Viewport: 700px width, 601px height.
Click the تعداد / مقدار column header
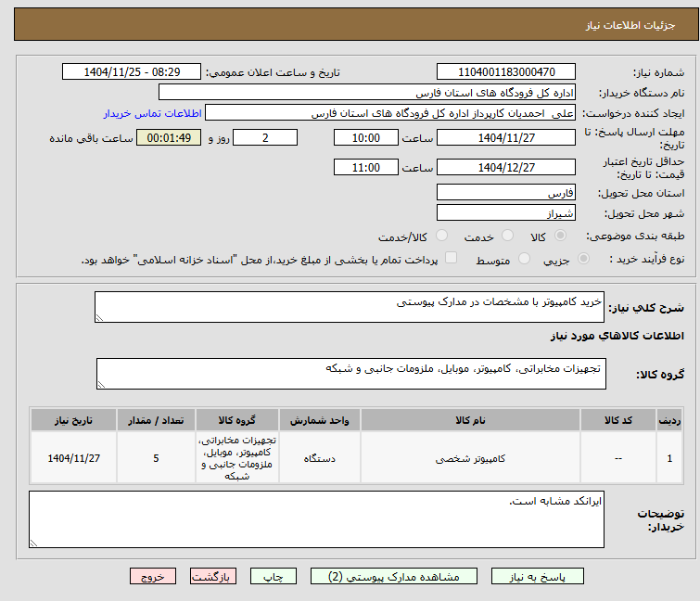tap(157, 420)
